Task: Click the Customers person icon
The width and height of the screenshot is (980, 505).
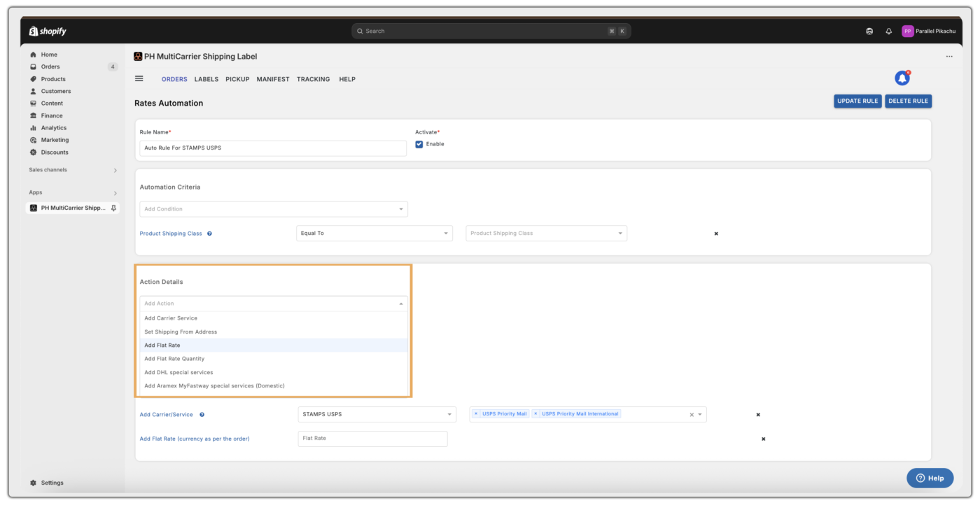Action: point(33,91)
